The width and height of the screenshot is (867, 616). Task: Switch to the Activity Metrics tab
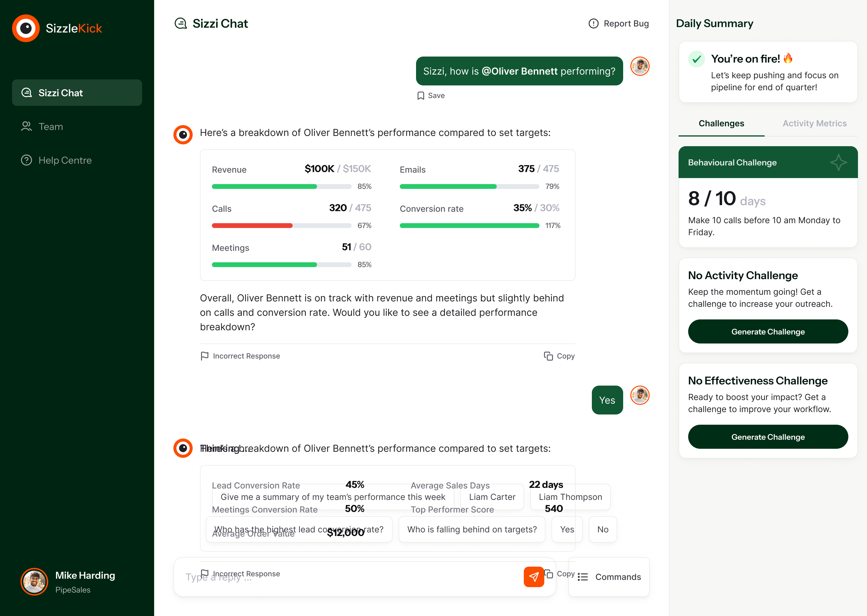[x=814, y=123]
